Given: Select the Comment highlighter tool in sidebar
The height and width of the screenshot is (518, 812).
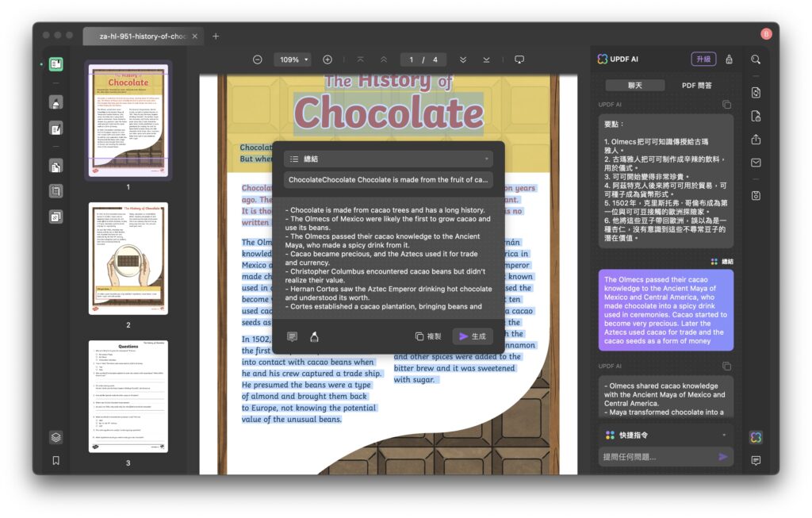Looking at the screenshot, I should coord(56,102).
